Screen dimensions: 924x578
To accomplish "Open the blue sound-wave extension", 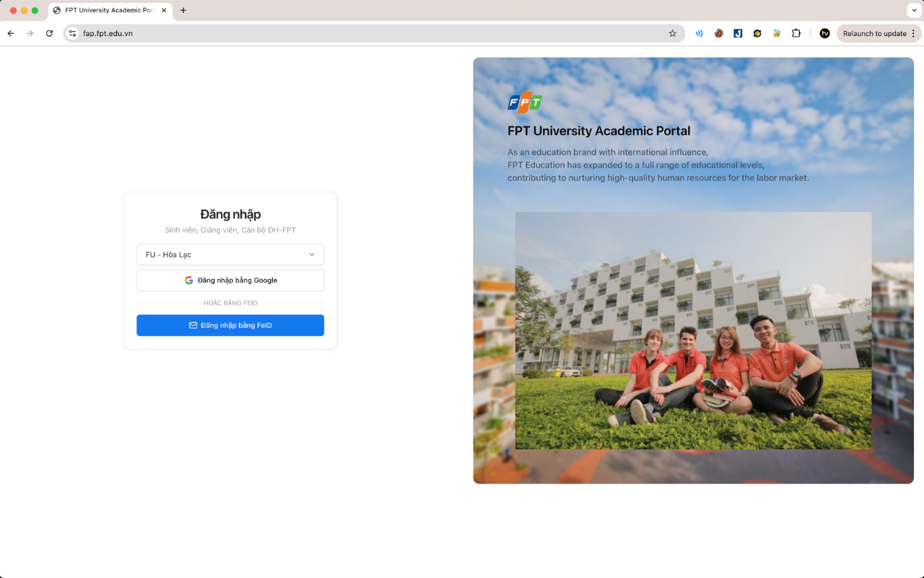I will click(699, 33).
